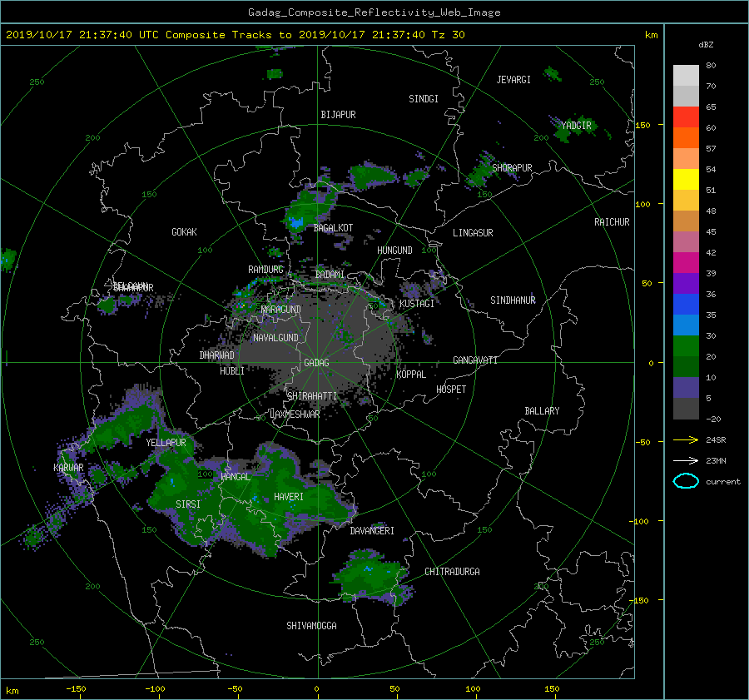Click the GANGAVATI city label
This screenshot has height=700, width=749.
(x=475, y=360)
